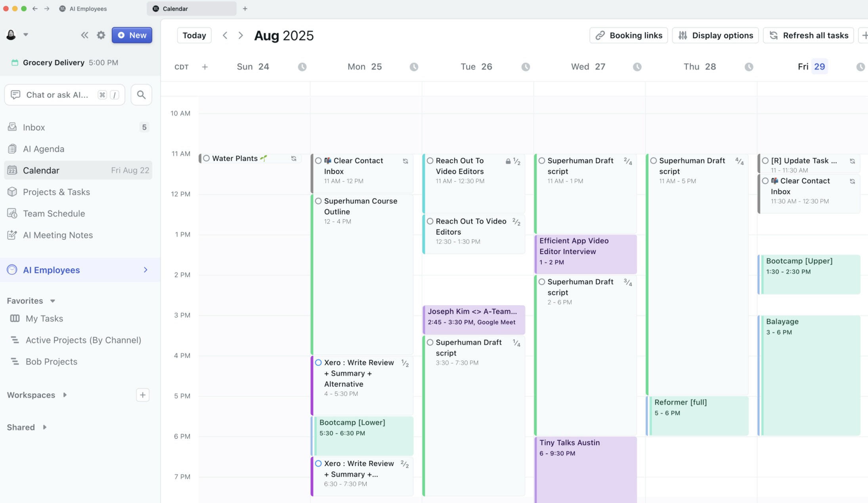Click in the Chat or ask AI field
868x503 pixels.
(x=65, y=95)
